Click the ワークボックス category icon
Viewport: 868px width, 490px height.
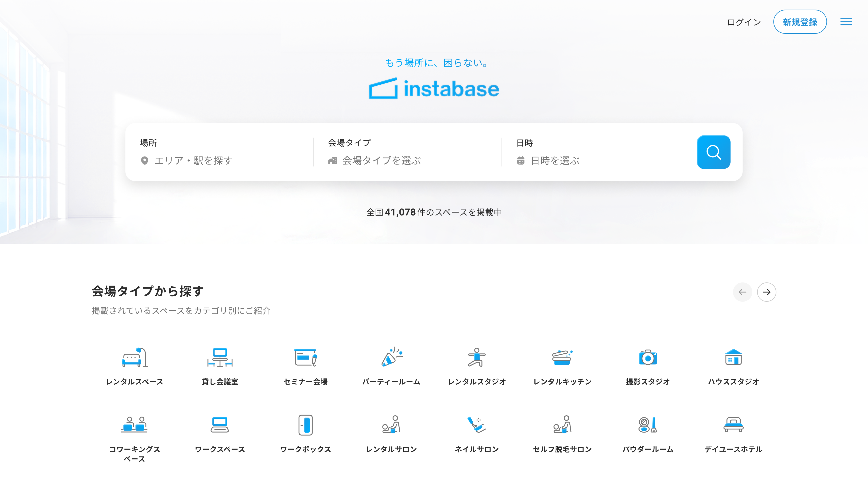(305, 425)
